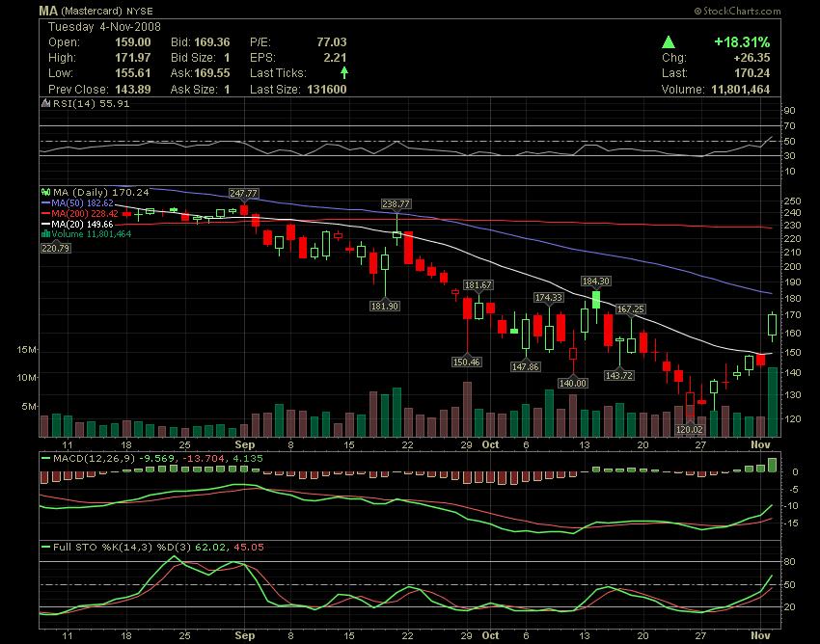Viewport: 820px width, 644px height.
Task: Click the 181.90 low price annotation
Action: (384, 306)
